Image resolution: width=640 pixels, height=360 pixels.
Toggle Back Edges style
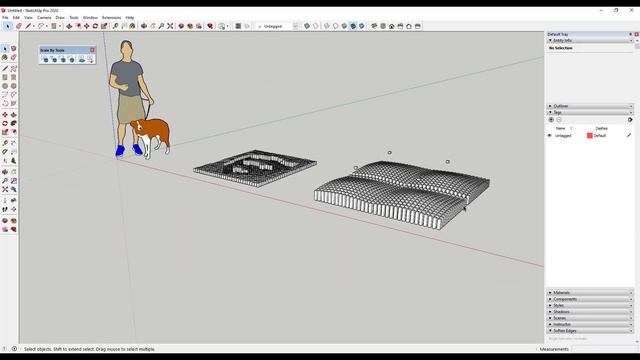point(316,26)
